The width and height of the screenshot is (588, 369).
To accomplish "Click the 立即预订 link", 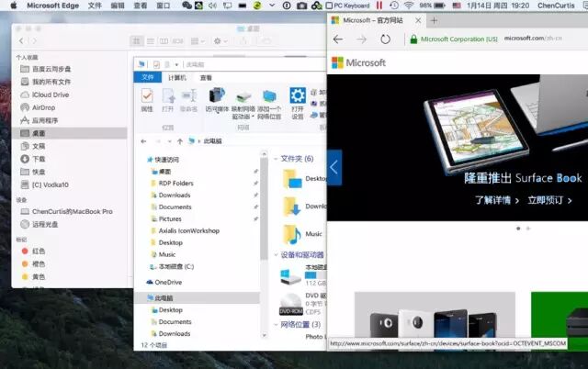I will tap(549, 200).
